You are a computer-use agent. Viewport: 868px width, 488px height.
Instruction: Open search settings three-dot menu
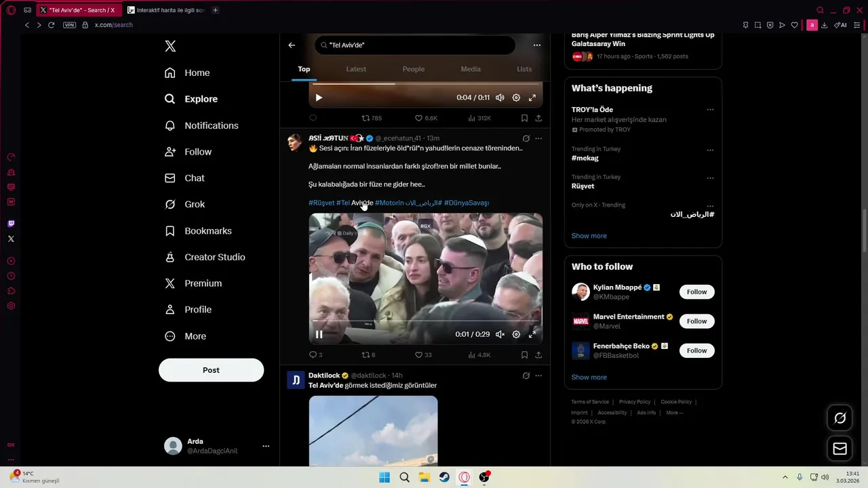point(536,45)
